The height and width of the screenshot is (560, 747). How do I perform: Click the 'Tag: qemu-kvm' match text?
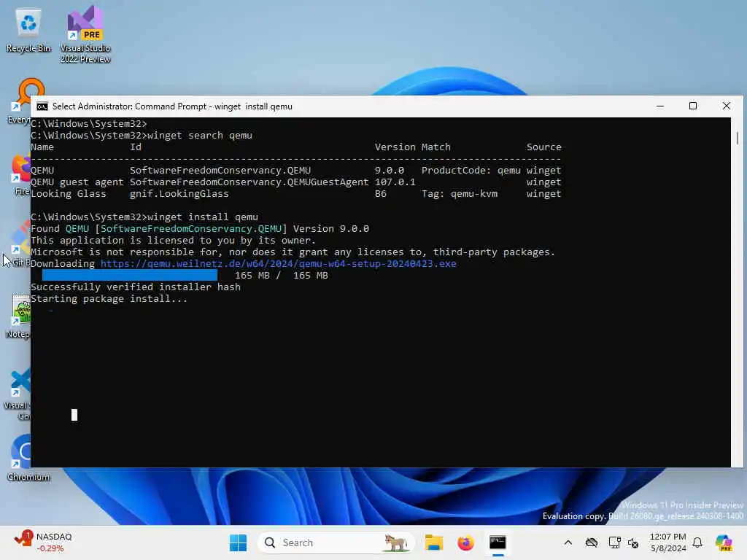coord(460,194)
